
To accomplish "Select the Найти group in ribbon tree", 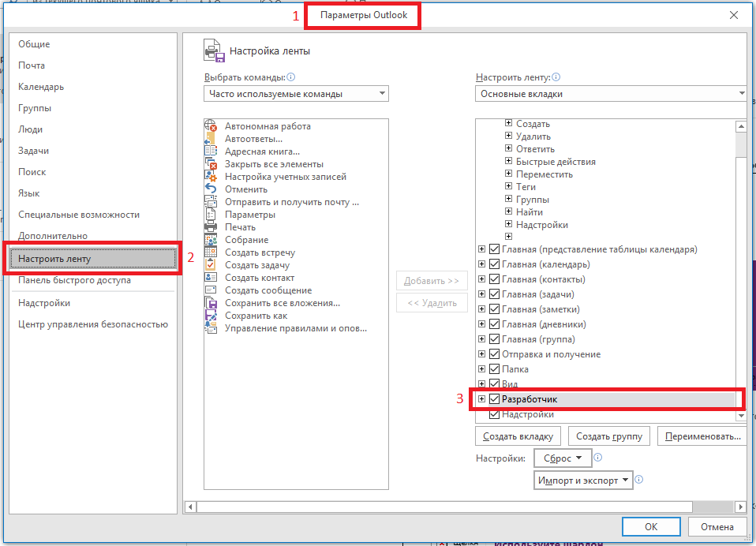I will pyautogui.click(x=530, y=212).
